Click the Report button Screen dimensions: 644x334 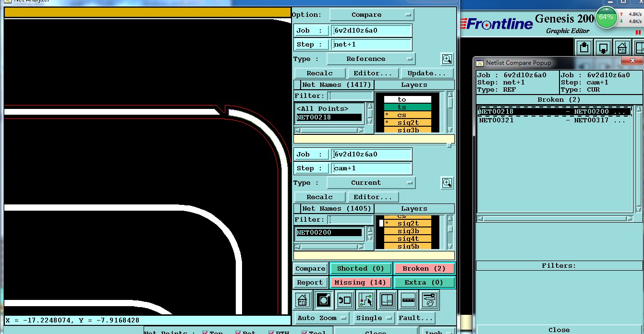(310, 283)
